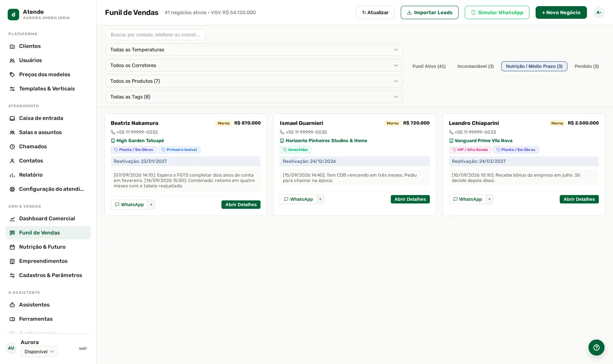613x364 pixels.
Task: Open the Todas as Temperaturas dropdown
Action: point(254,50)
